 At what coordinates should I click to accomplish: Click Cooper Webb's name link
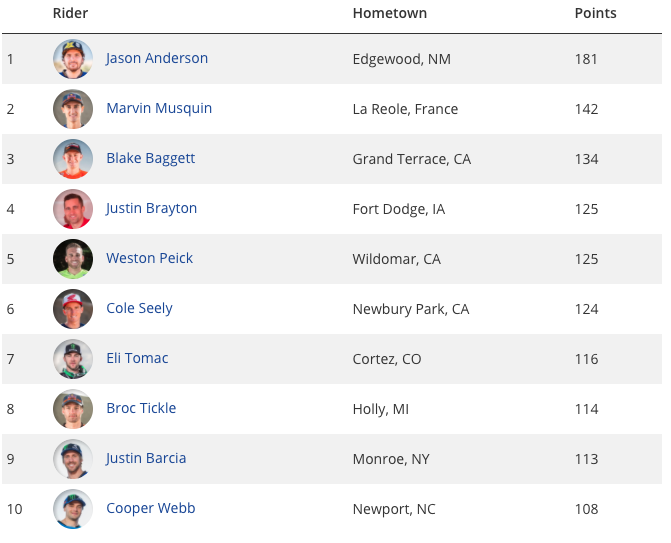click(x=151, y=509)
